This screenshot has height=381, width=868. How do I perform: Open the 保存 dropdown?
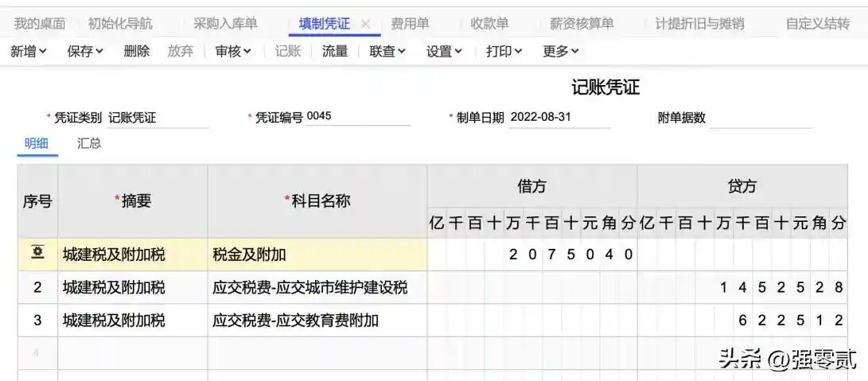click(x=85, y=51)
